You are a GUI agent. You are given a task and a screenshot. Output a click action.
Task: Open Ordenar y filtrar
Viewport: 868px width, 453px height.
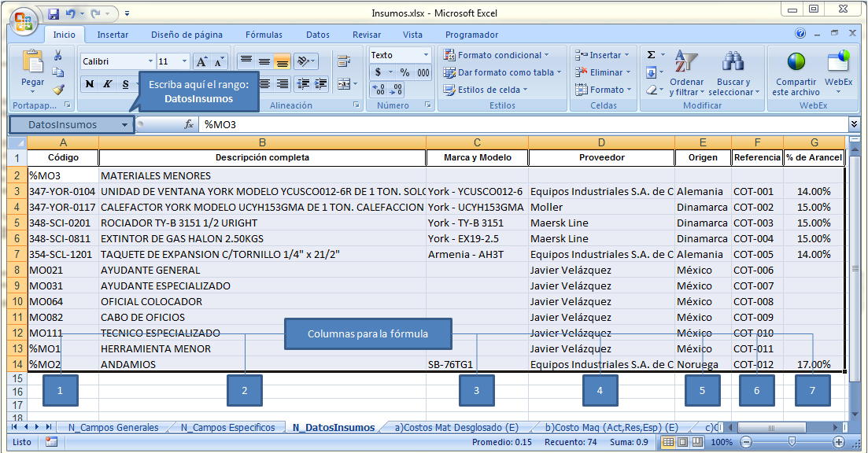686,72
